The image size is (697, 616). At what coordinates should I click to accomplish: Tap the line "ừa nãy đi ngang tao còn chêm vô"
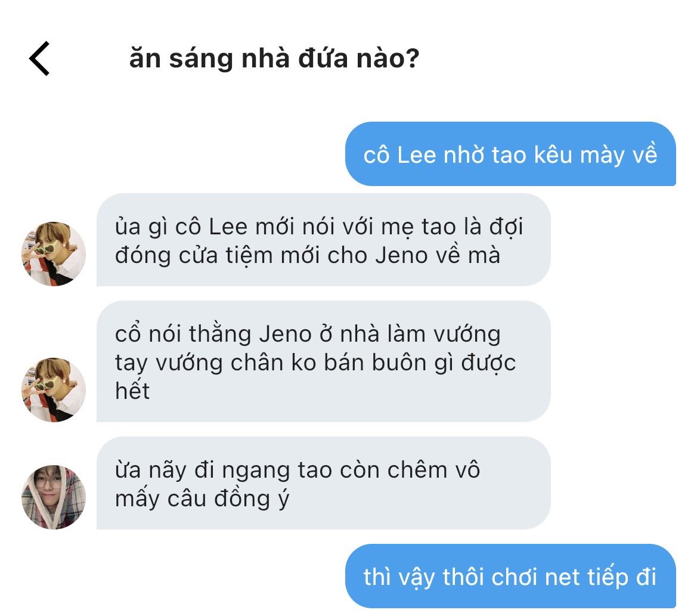298,470
